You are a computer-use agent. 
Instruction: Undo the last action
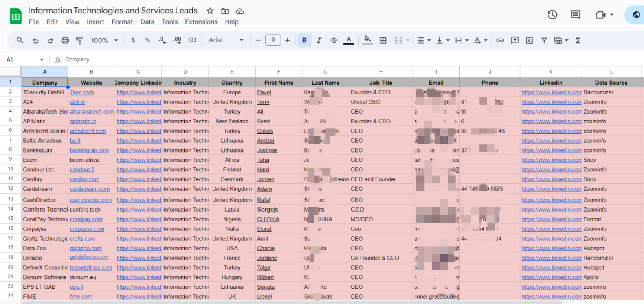[36, 40]
